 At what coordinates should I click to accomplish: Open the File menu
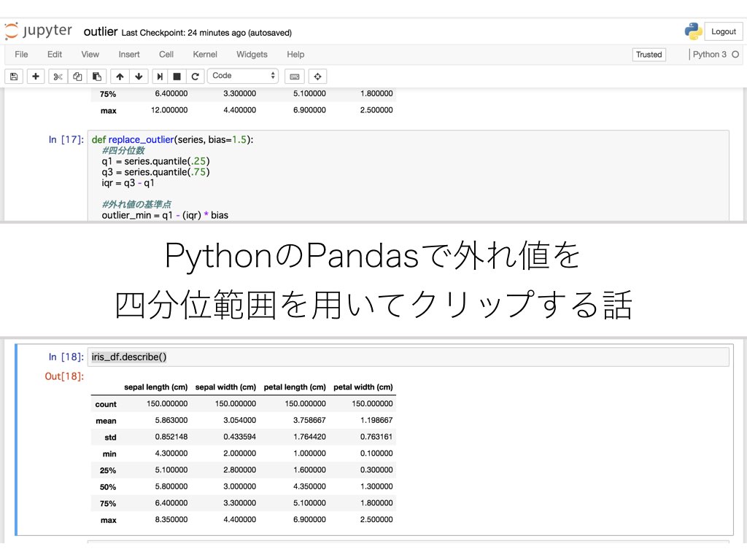[21, 54]
